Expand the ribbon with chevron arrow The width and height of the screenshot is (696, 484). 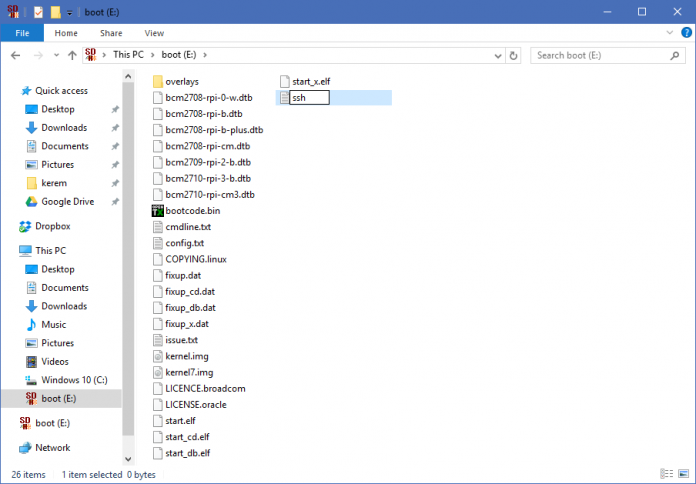coord(670,33)
